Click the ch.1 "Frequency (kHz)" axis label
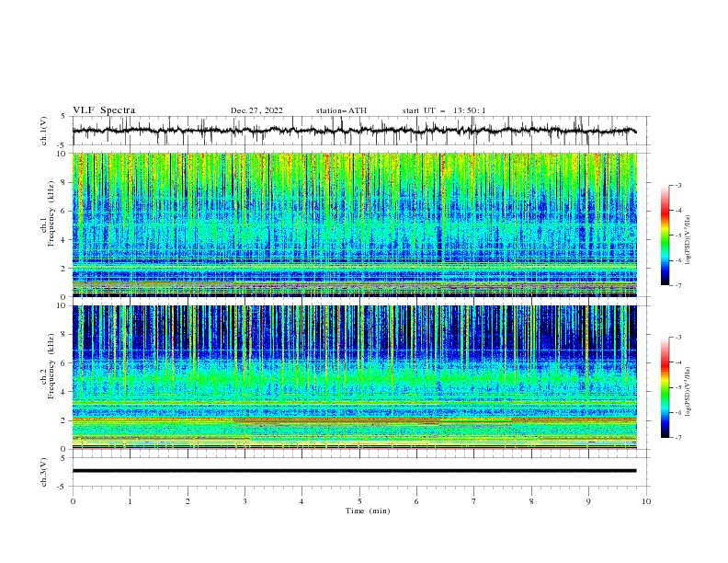Screen dimensions: 728x563 coord(51,215)
